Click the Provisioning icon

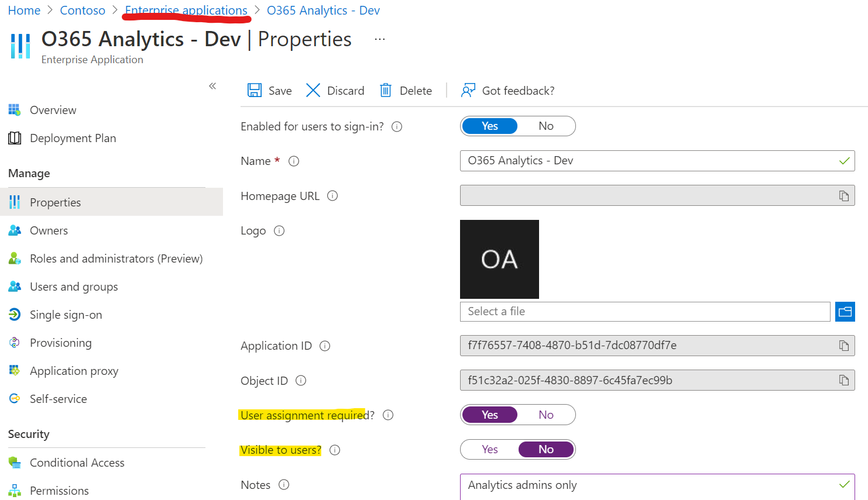15,343
